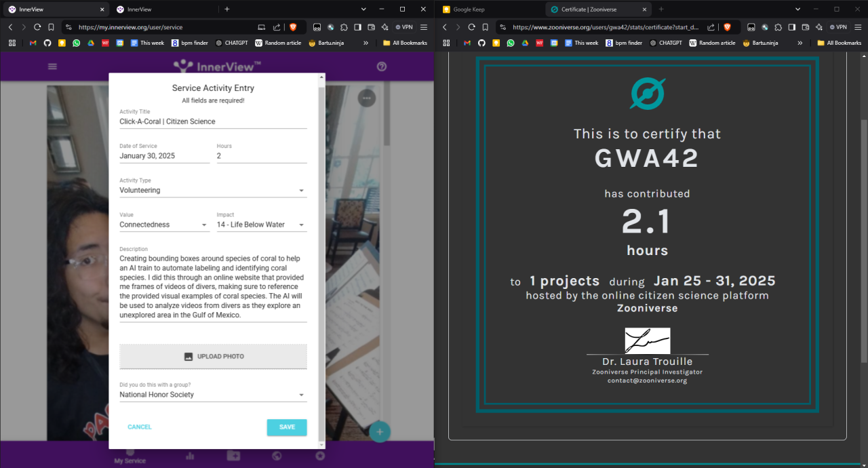This screenshot has height=468, width=868.
Task: Click the Upload Photo button
Action: click(213, 357)
